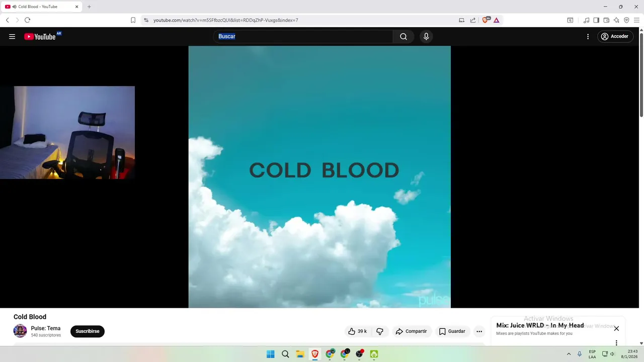Open the Pulse: Tema channel link
The width and height of the screenshot is (644, 362).
point(46,328)
